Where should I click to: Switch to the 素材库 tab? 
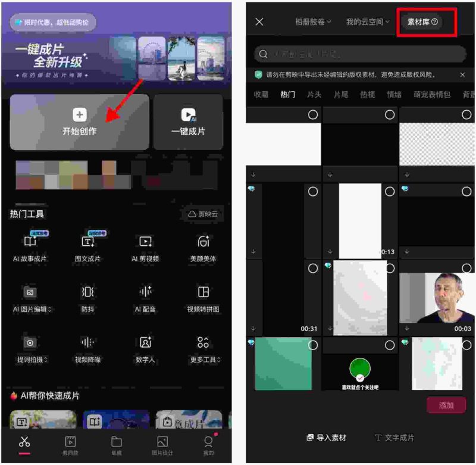422,22
